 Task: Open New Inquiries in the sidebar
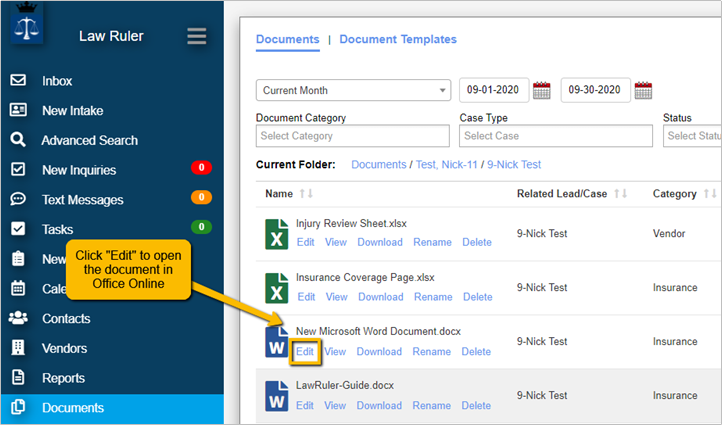click(x=79, y=170)
